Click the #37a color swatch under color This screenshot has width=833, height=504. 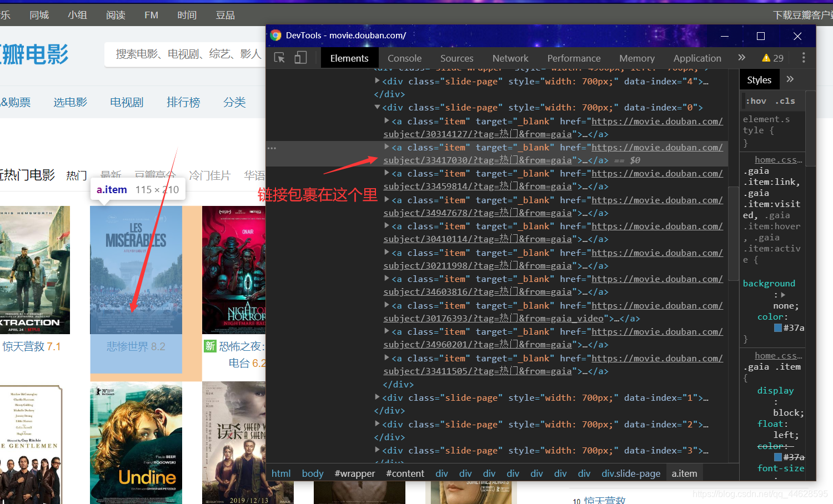[x=778, y=327]
